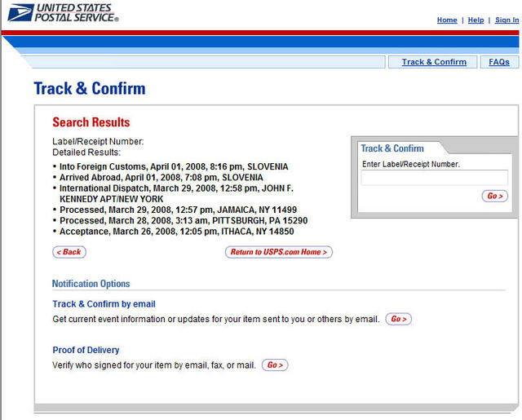This screenshot has width=522, height=420.
Task: Click the Search Results heading
Action: click(x=91, y=122)
